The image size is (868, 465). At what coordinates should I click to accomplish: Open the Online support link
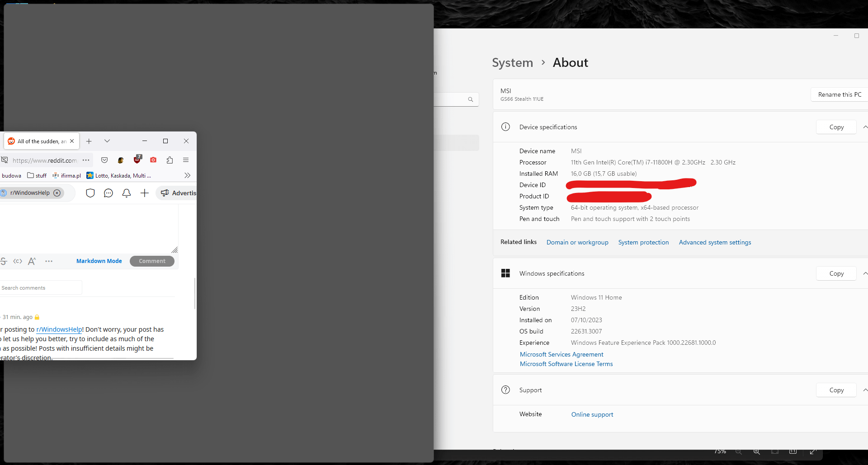point(592,414)
